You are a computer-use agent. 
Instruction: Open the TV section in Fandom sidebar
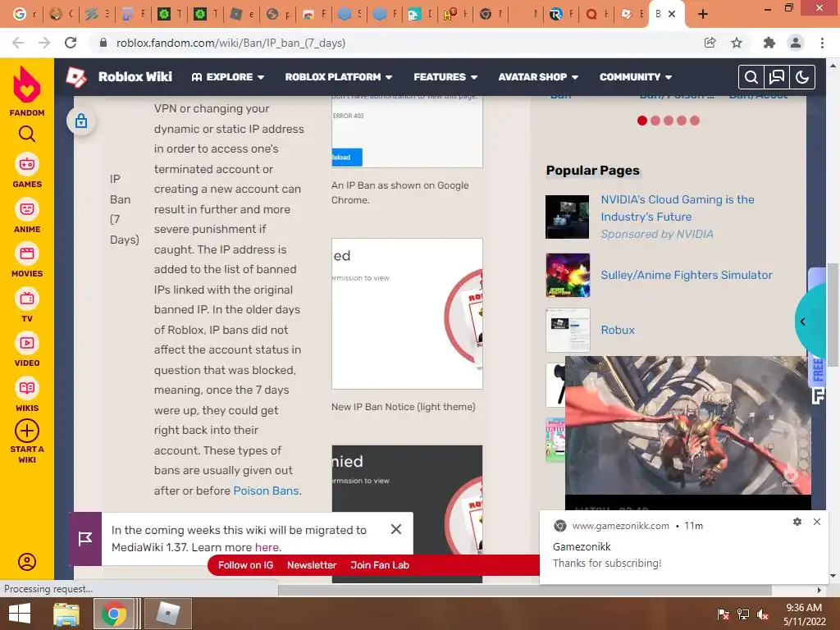[x=27, y=305]
